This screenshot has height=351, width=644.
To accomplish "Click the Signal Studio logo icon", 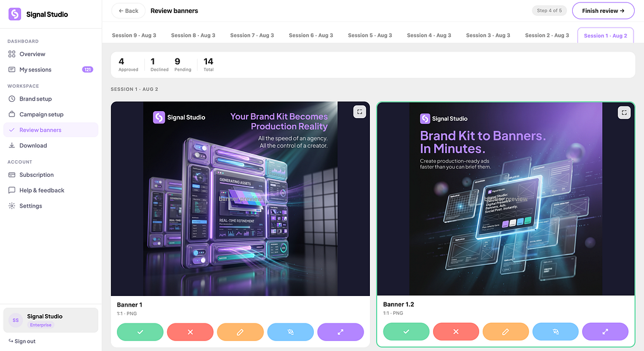I will 15,14.
